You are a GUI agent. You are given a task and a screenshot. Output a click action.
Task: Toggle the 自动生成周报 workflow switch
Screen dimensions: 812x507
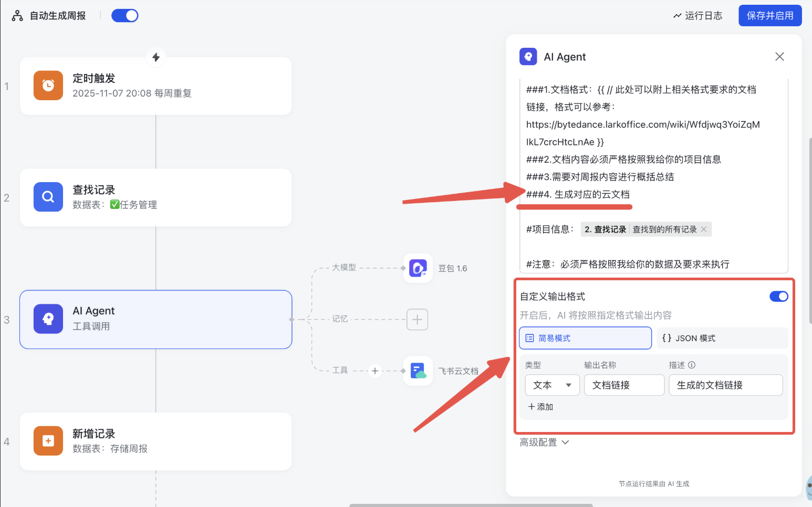(x=125, y=16)
